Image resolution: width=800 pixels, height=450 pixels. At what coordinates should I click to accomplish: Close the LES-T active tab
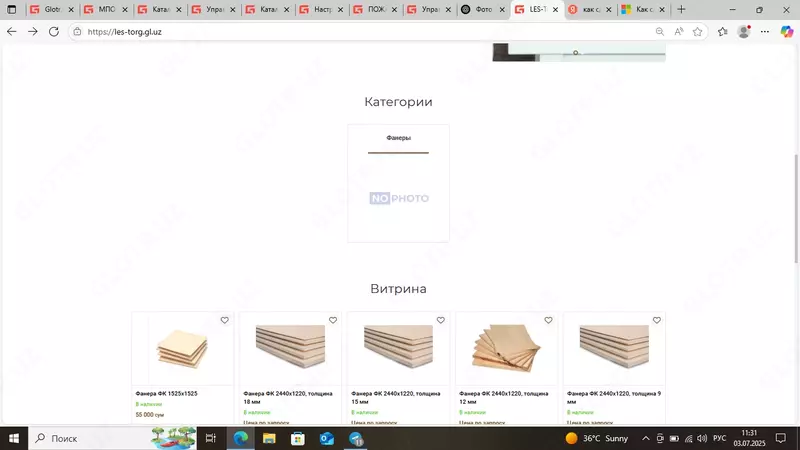[x=555, y=9]
